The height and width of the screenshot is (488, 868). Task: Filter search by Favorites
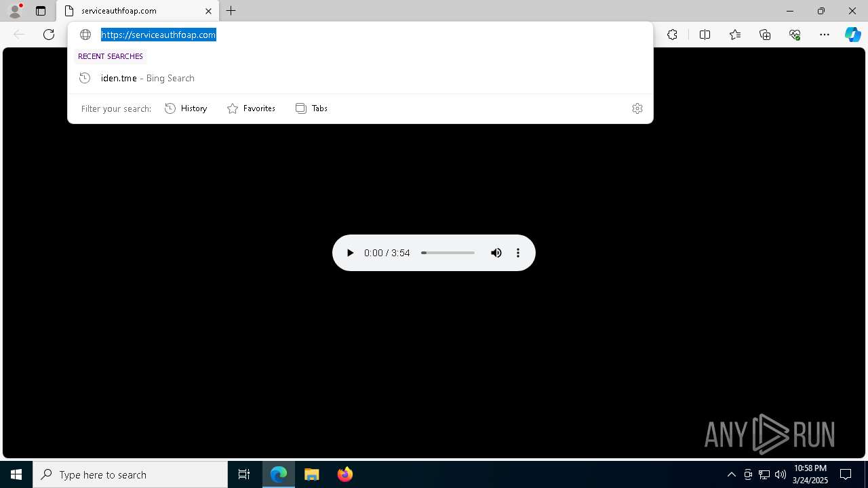pos(251,108)
